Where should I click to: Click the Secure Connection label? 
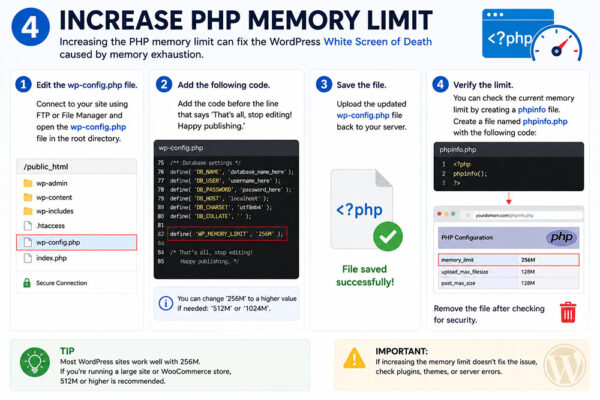(62, 283)
